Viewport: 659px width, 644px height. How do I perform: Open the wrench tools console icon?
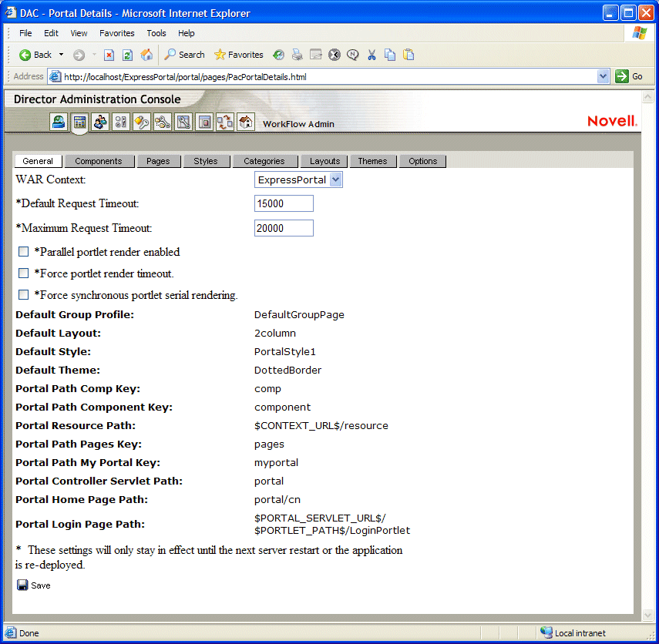tap(183, 122)
